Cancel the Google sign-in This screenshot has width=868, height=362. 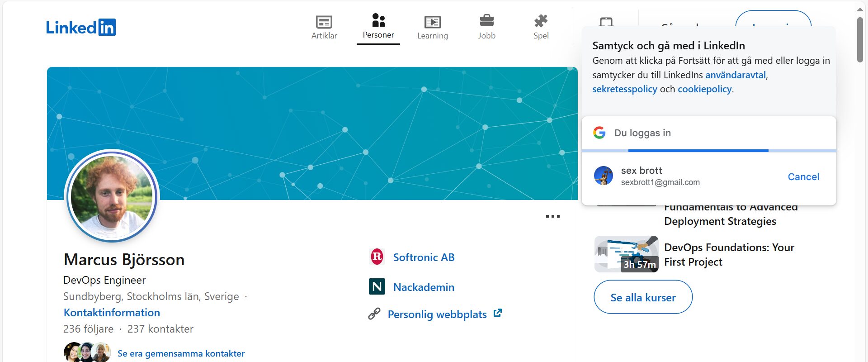803,177
